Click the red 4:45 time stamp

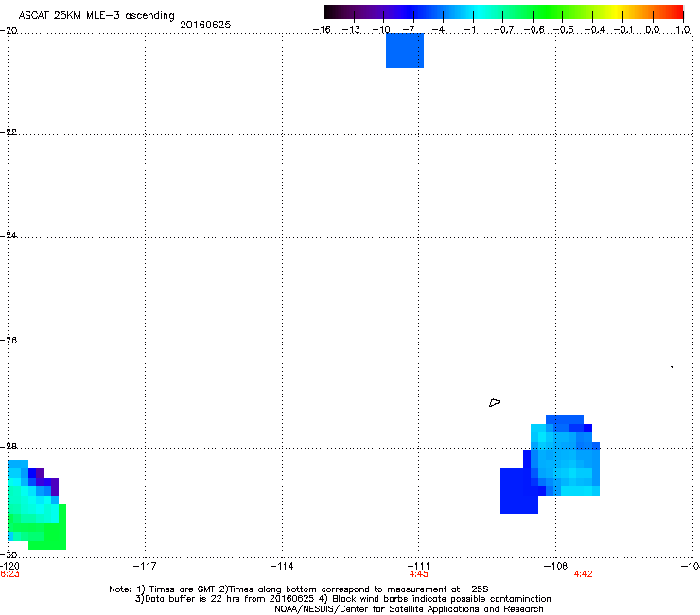click(419, 574)
